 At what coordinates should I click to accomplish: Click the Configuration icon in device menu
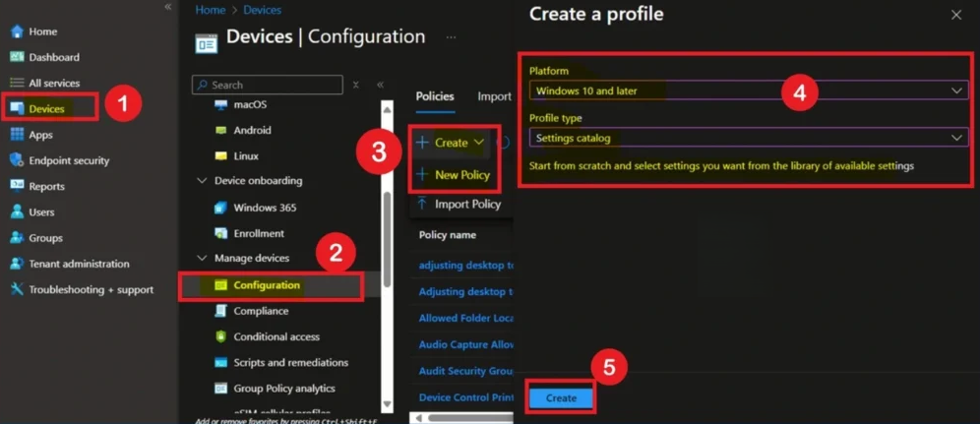click(220, 284)
